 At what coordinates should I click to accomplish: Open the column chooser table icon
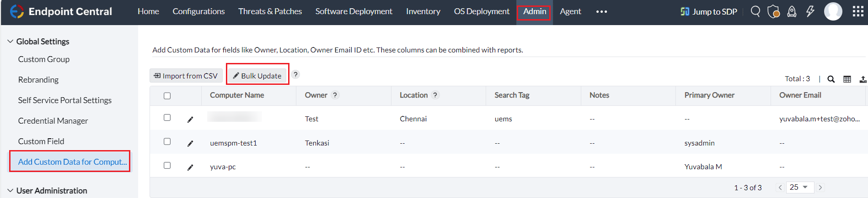point(847,79)
